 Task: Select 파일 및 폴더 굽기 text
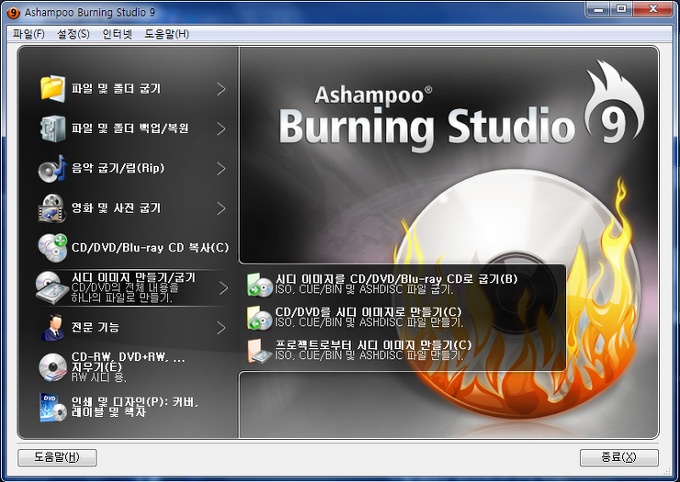[x=116, y=89]
